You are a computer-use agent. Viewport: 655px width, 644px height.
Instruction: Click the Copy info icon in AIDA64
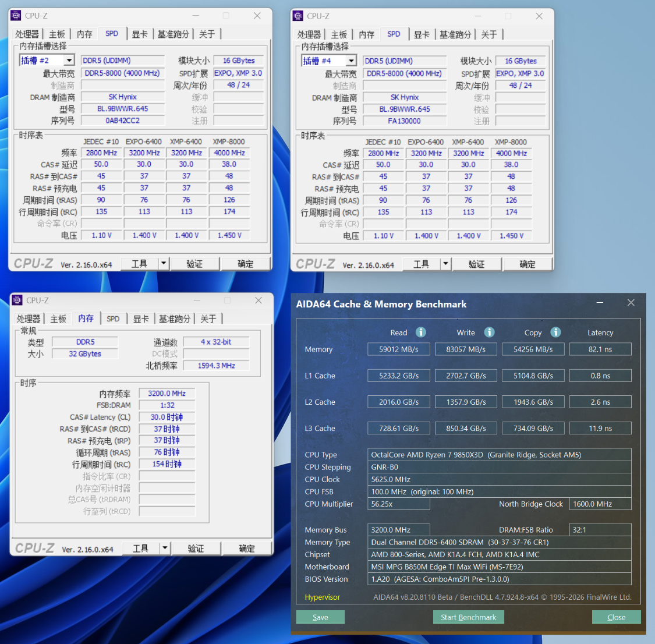(555, 332)
